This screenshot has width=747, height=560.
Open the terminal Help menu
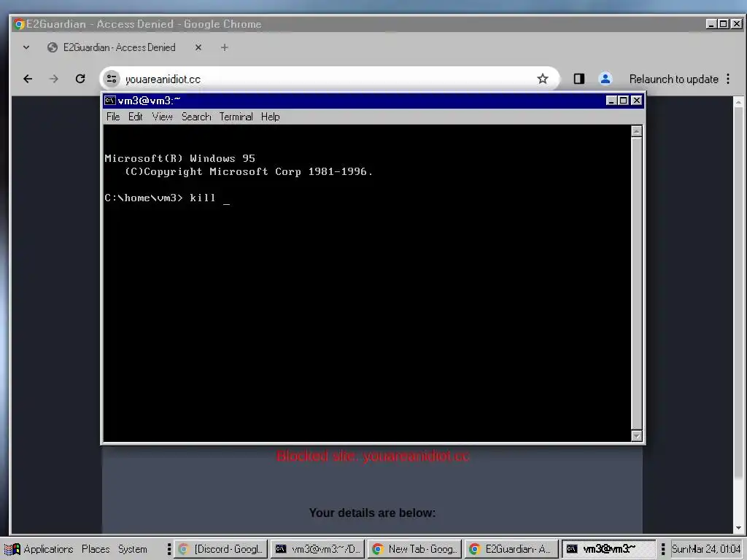pos(270,117)
